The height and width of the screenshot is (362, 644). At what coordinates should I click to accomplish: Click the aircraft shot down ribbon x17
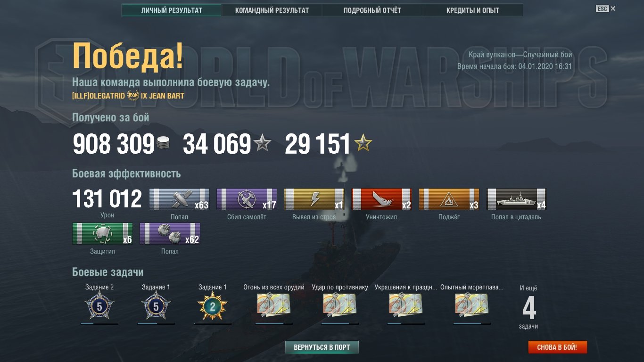[247, 199]
